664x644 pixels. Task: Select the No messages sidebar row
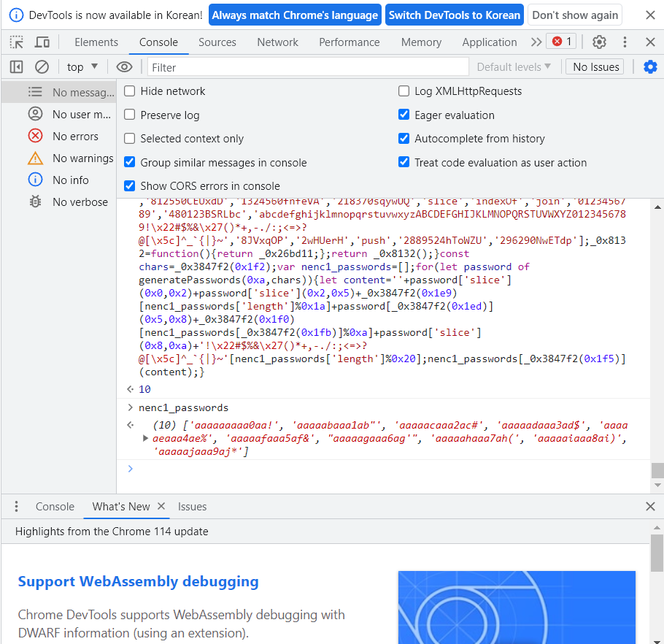point(59,92)
